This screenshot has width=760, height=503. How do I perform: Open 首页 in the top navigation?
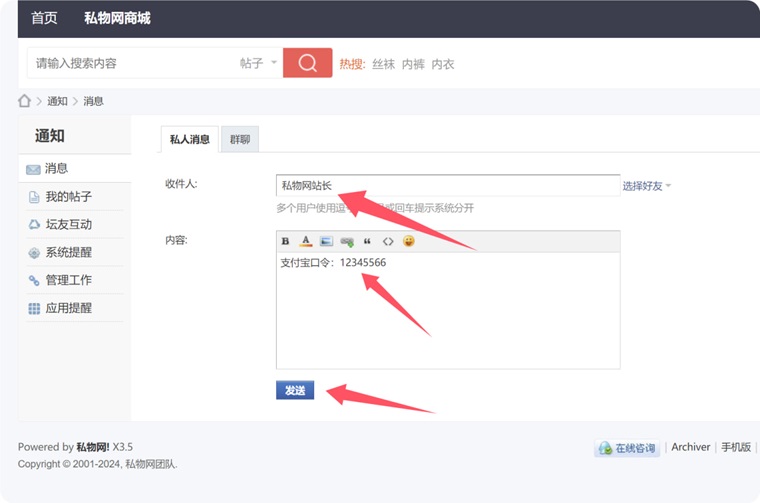coord(44,18)
